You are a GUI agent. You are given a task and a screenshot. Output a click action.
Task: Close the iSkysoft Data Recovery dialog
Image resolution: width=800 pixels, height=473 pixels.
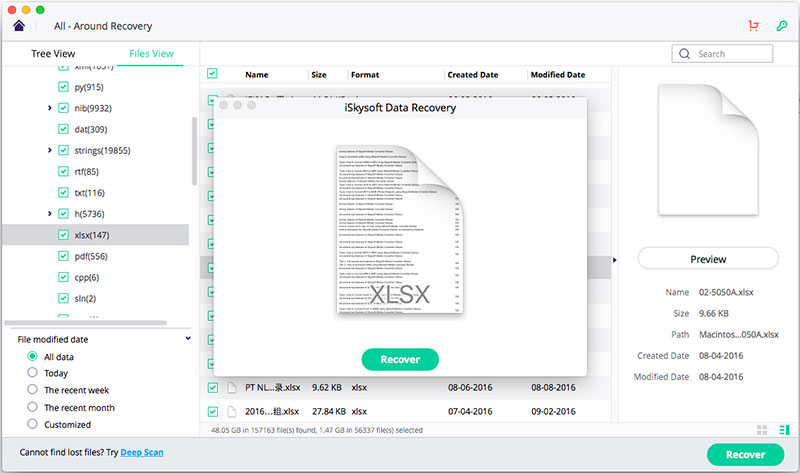coord(223,105)
